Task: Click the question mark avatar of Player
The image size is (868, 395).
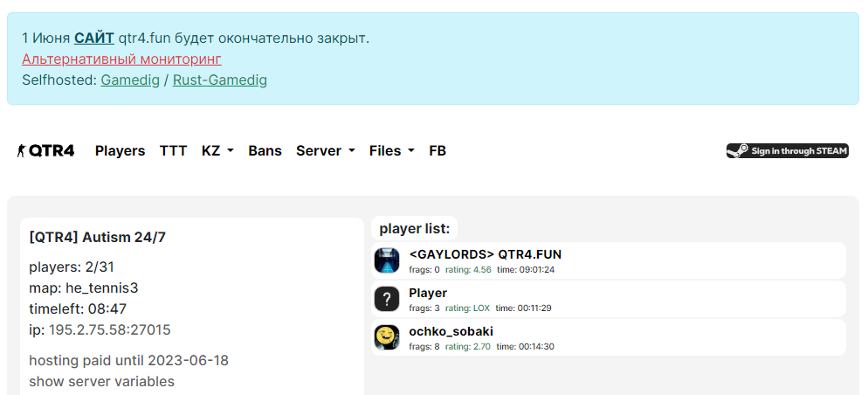Action: click(386, 299)
